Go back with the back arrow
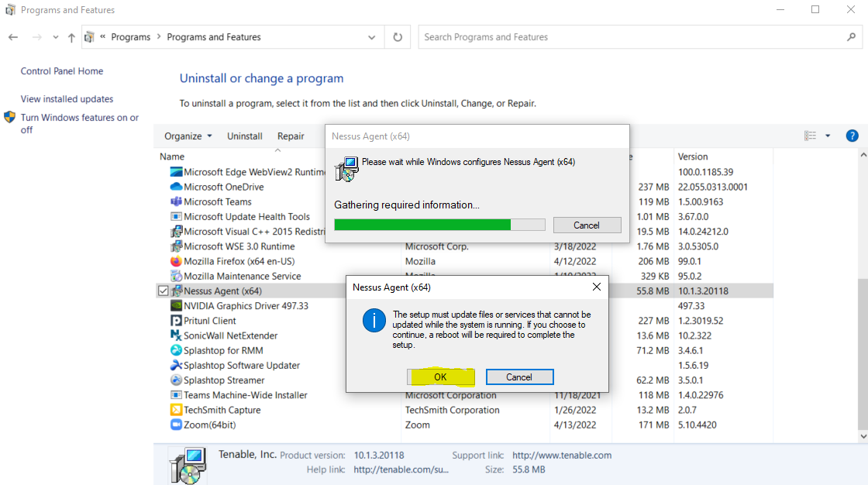The height and width of the screenshot is (485, 868). [x=13, y=37]
